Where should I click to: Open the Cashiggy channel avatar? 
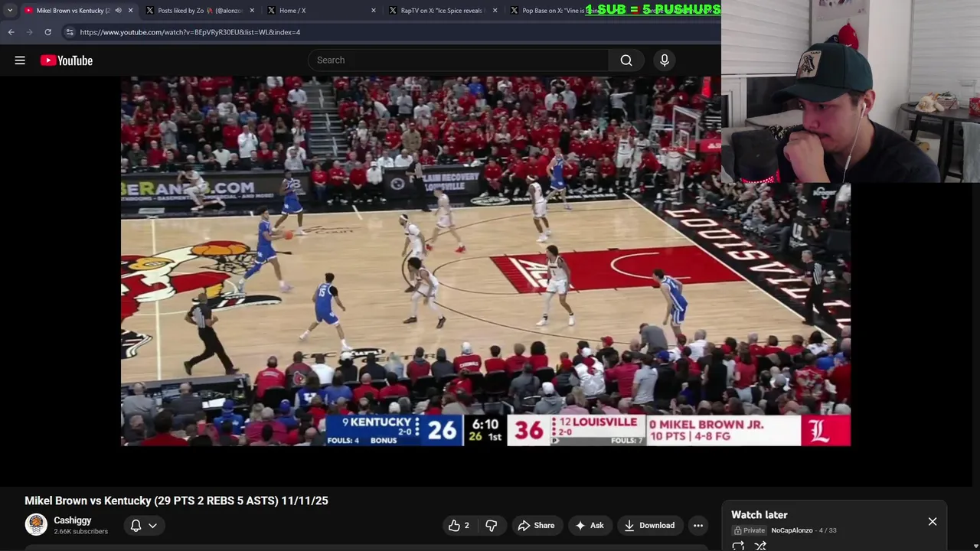36,524
